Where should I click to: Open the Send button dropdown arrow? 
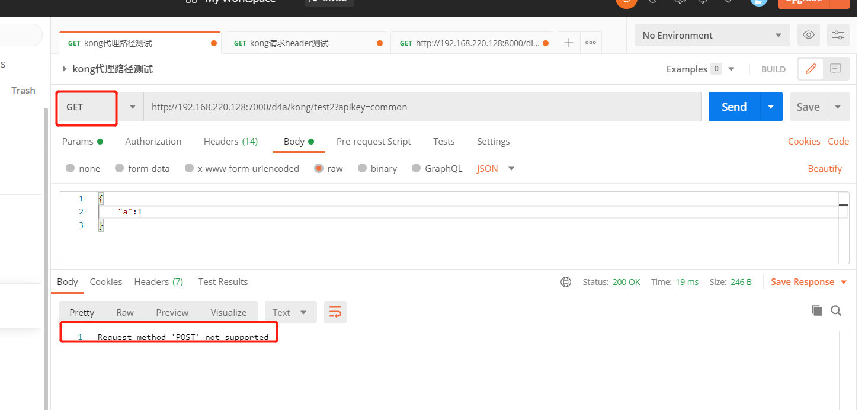click(x=771, y=107)
